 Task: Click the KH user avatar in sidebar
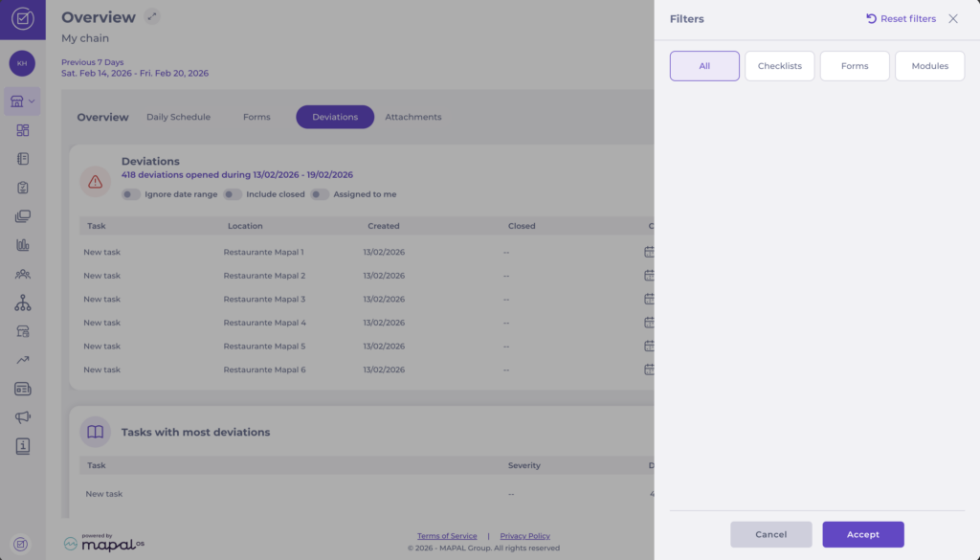(22, 63)
